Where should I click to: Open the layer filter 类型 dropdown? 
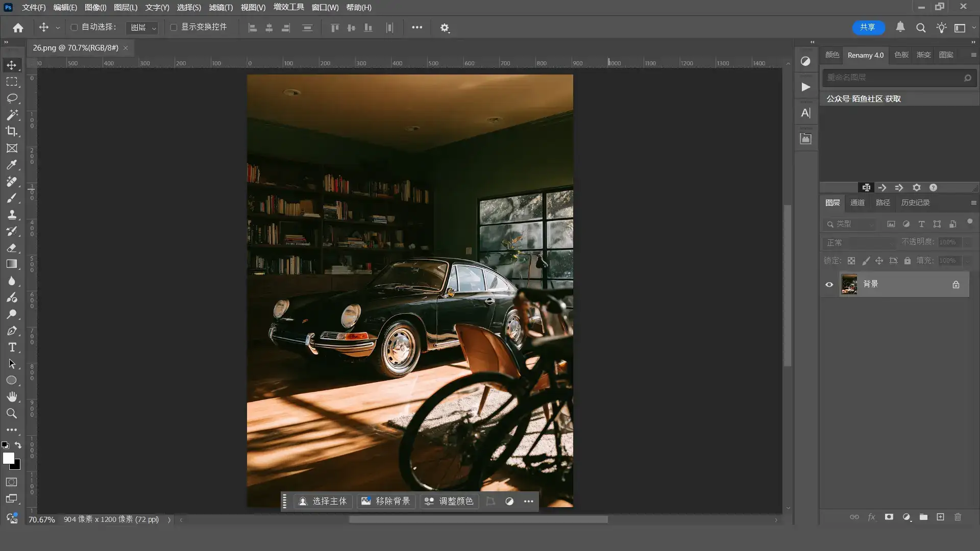point(850,224)
